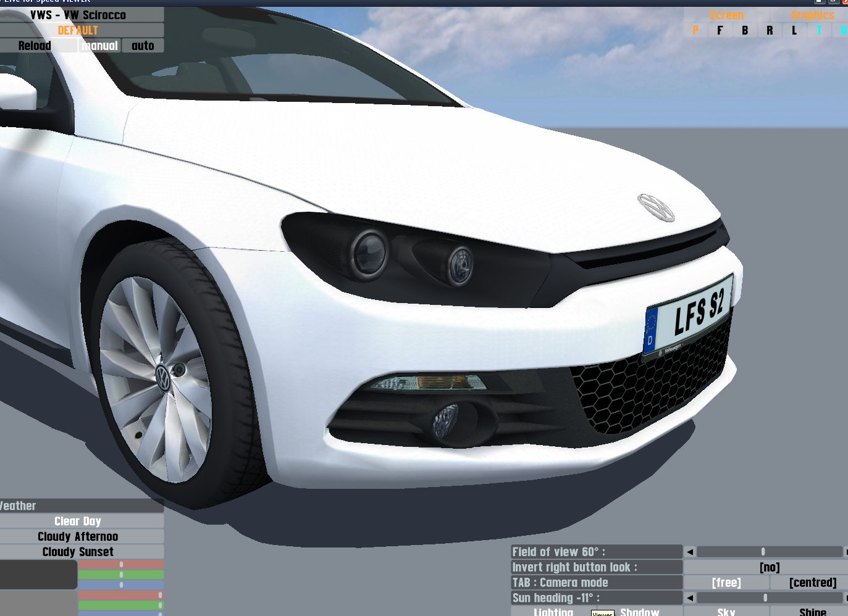Choose Cloudy Afternoon weather
This screenshot has height=616, width=848.
point(78,536)
